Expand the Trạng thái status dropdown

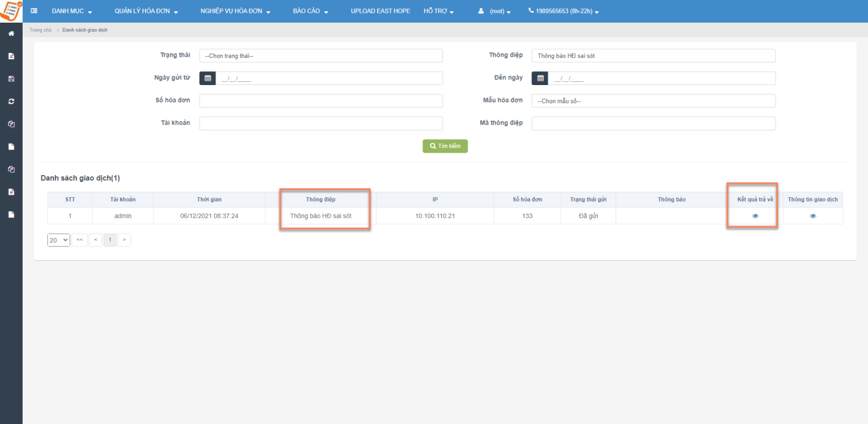pyautogui.click(x=321, y=55)
